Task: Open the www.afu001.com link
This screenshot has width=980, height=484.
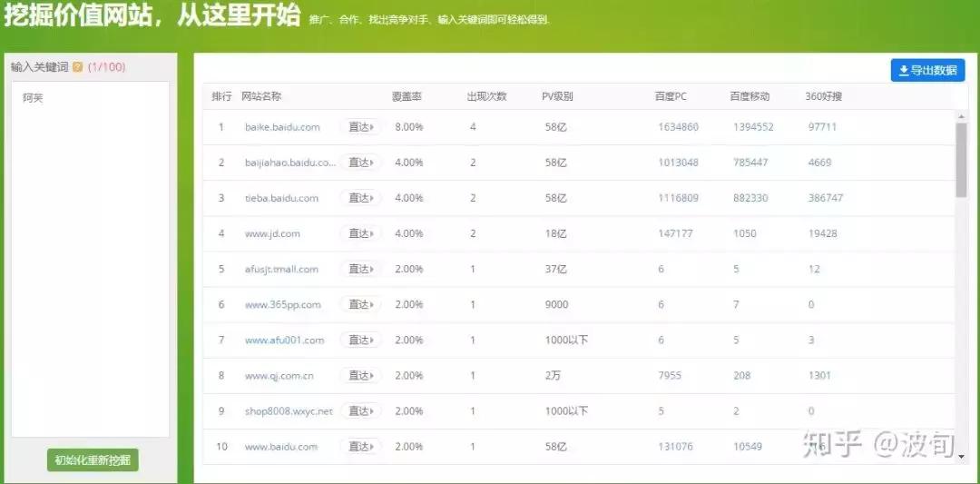Action: click(x=284, y=341)
